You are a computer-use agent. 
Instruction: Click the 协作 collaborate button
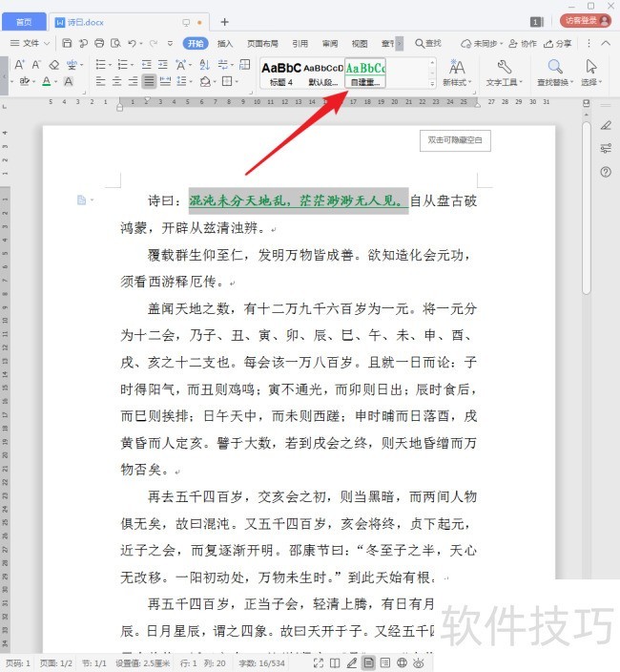coord(523,43)
